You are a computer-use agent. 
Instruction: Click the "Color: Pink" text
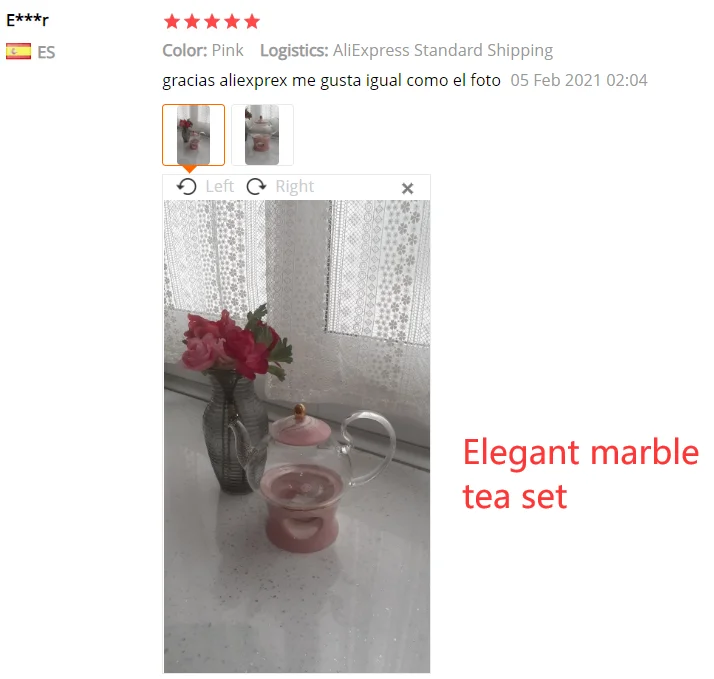tap(203, 51)
